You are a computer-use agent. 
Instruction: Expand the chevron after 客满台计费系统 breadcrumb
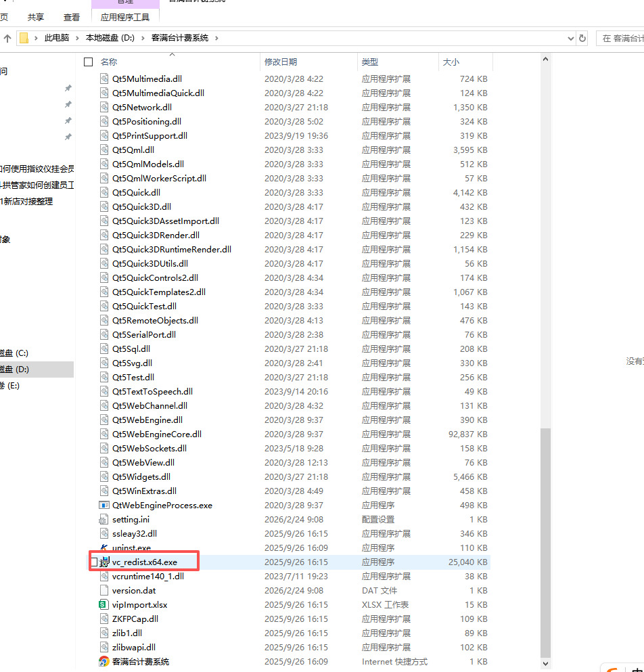(x=216, y=39)
